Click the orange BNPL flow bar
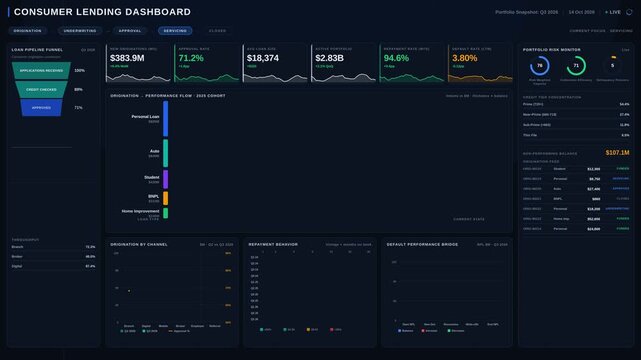Image resolution: width=641 pixels, height=360 pixels. click(166, 198)
